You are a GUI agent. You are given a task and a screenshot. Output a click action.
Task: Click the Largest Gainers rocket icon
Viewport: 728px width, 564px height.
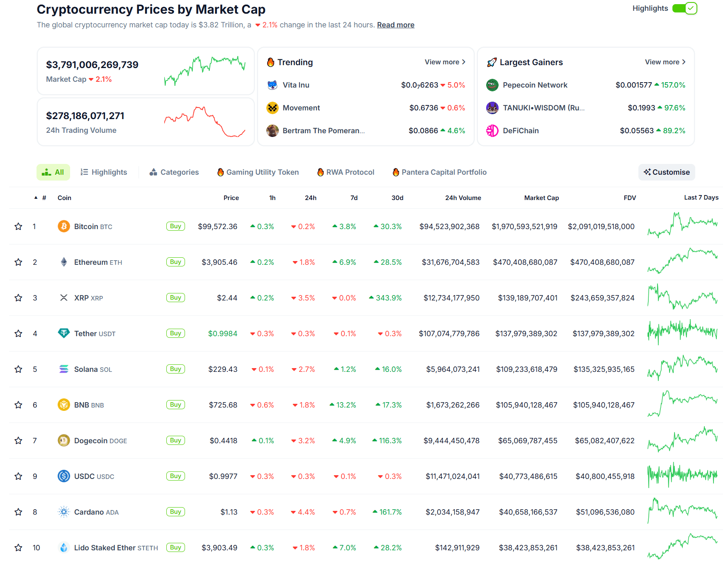click(x=492, y=62)
